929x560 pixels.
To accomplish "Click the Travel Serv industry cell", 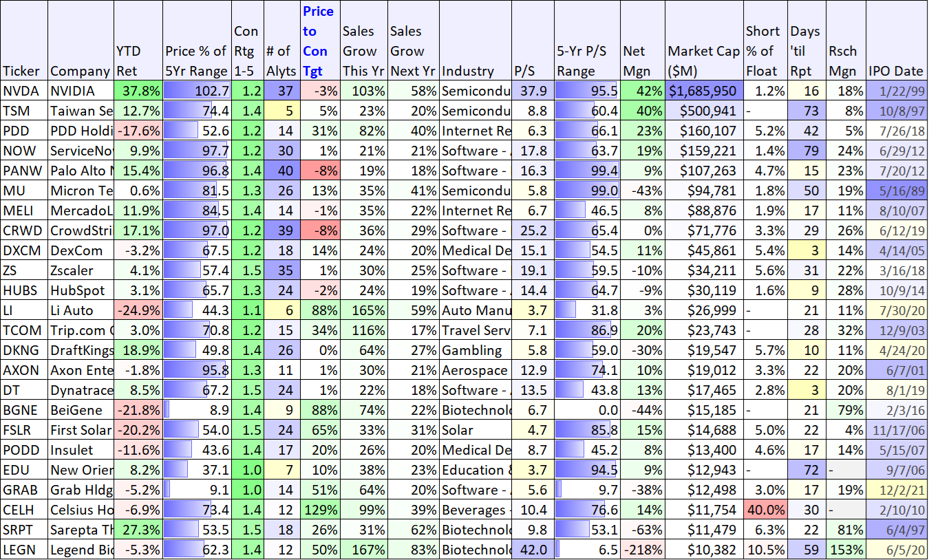I will [476, 330].
